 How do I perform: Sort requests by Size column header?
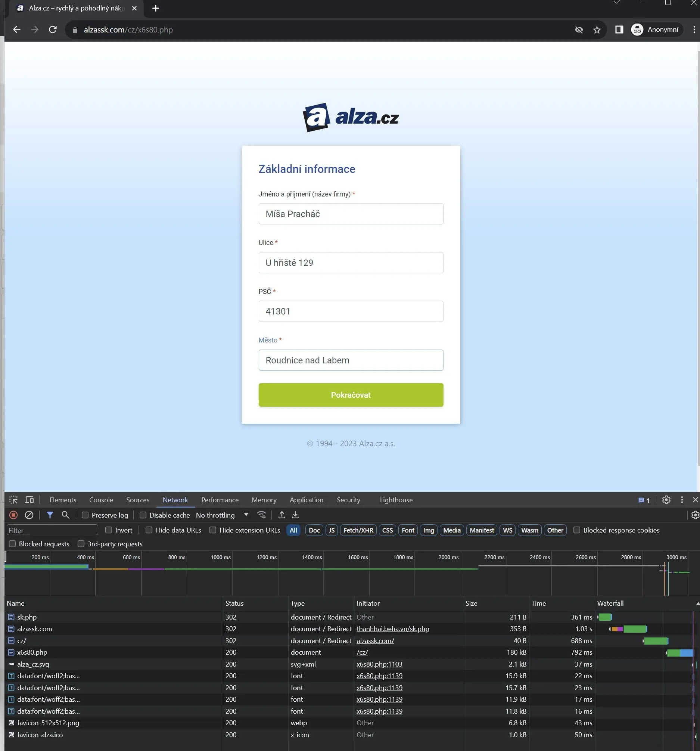click(x=495, y=603)
